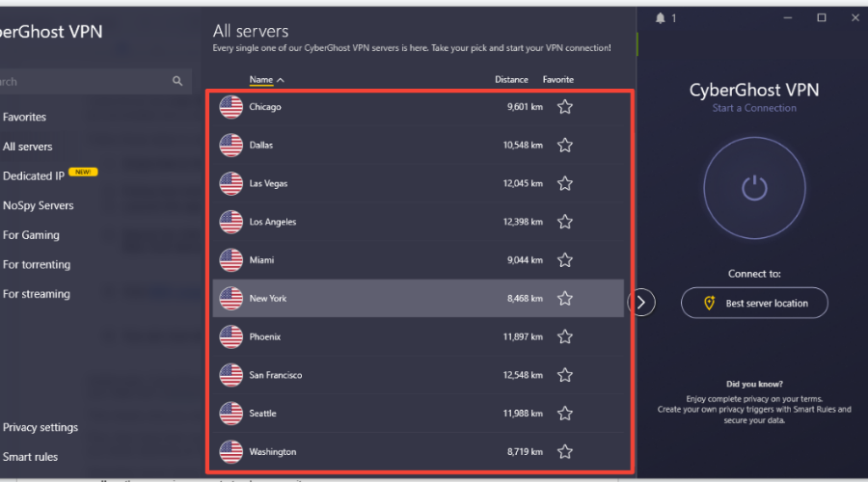Select the Miami server row

point(418,260)
